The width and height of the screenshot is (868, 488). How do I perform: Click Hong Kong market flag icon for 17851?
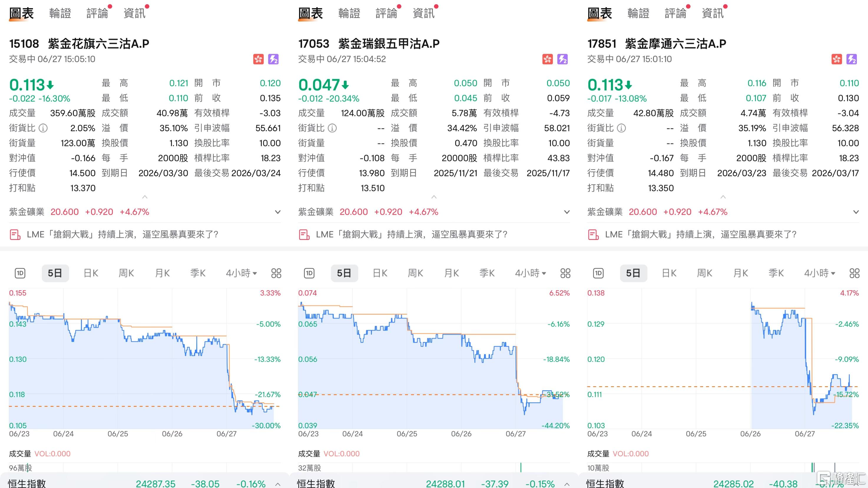click(x=837, y=59)
